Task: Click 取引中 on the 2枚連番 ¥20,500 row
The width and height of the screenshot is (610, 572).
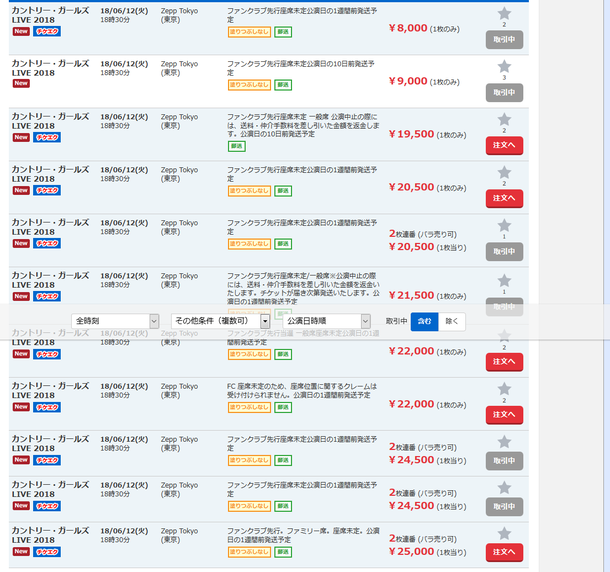Action: [x=504, y=252]
